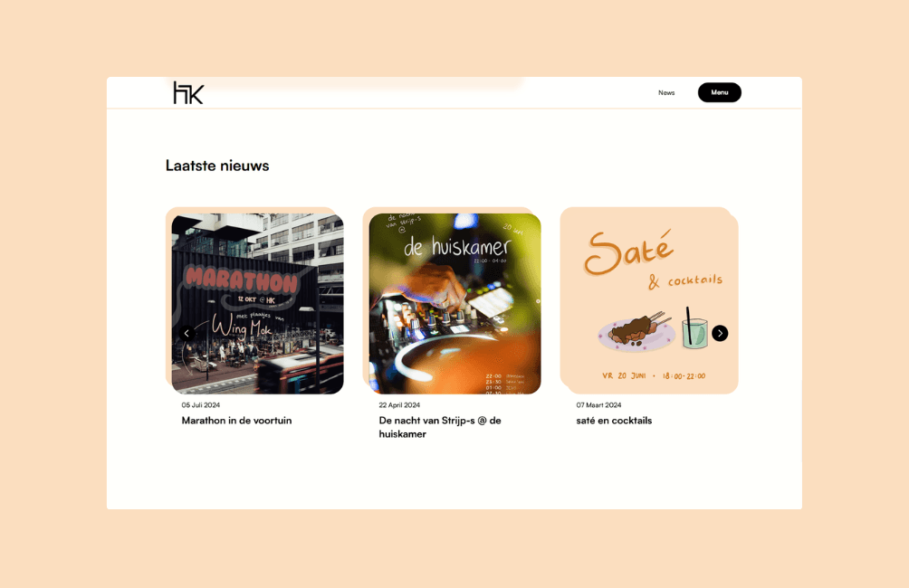Open the black Menu button
Viewport: 909px width, 588px height.
click(x=720, y=92)
